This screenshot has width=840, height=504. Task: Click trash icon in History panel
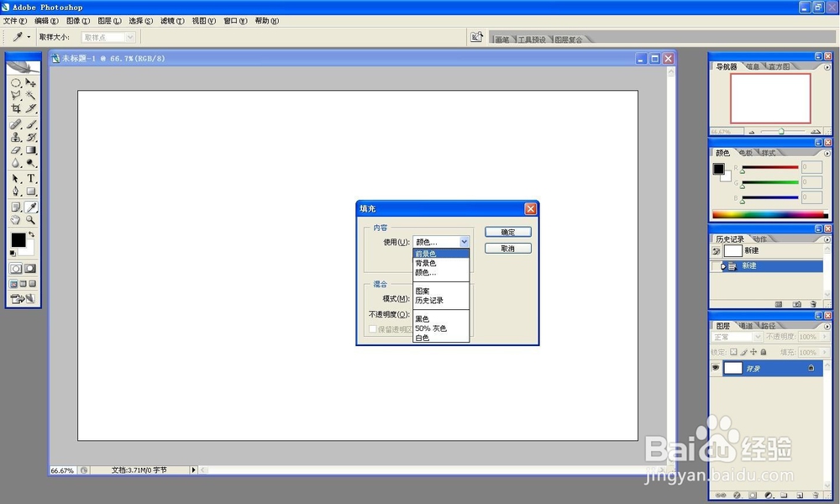(x=813, y=304)
